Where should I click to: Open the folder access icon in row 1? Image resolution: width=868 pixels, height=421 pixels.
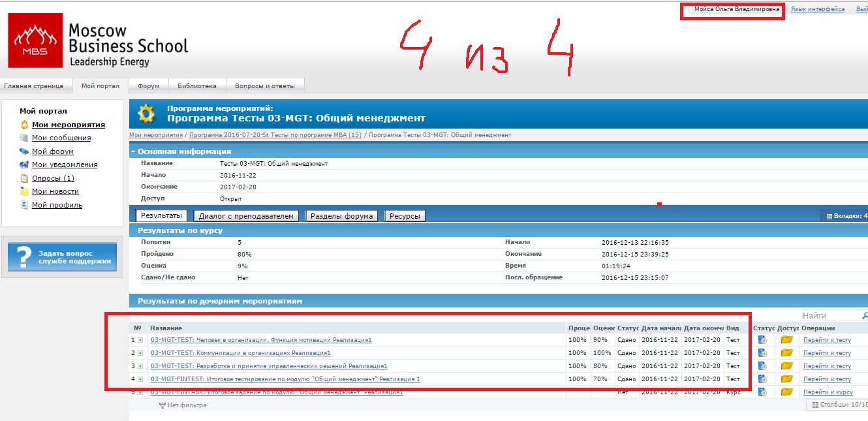pos(786,340)
